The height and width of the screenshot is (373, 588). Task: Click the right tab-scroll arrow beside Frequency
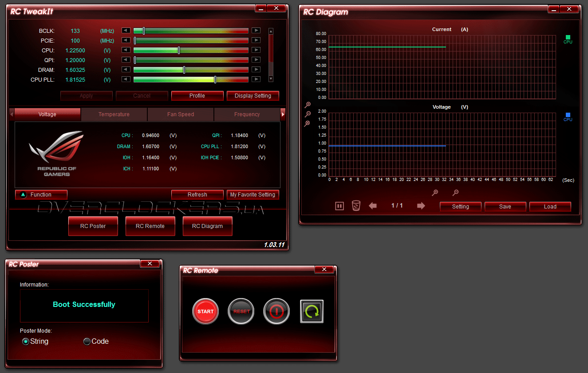click(283, 114)
